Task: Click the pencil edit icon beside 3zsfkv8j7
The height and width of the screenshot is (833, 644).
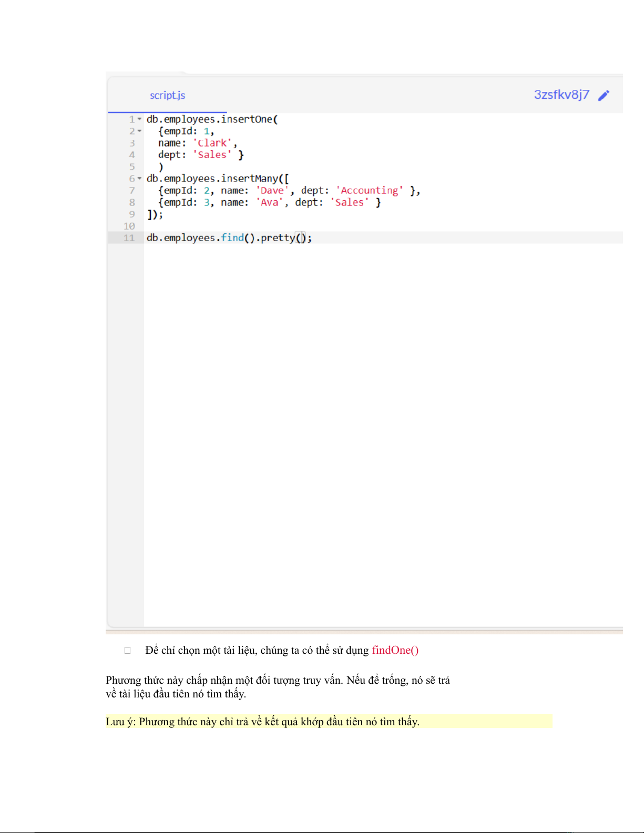Action: (x=604, y=95)
